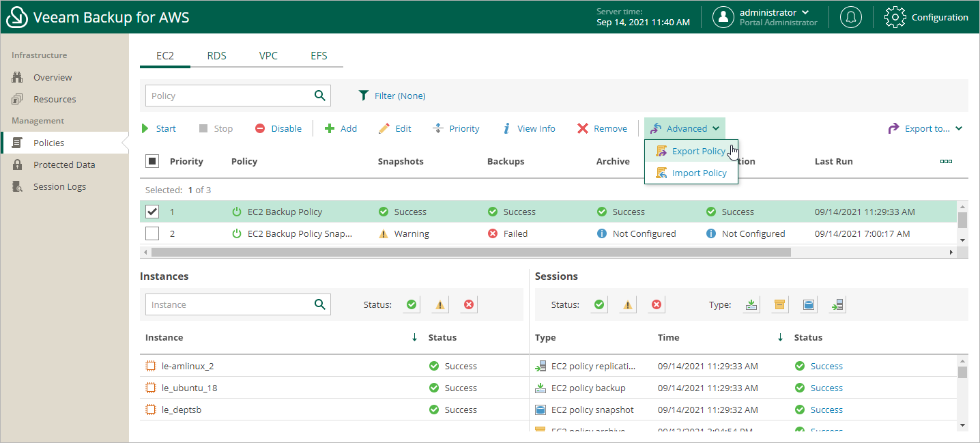
Task: Edit the selected policy
Action: click(395, 128)
